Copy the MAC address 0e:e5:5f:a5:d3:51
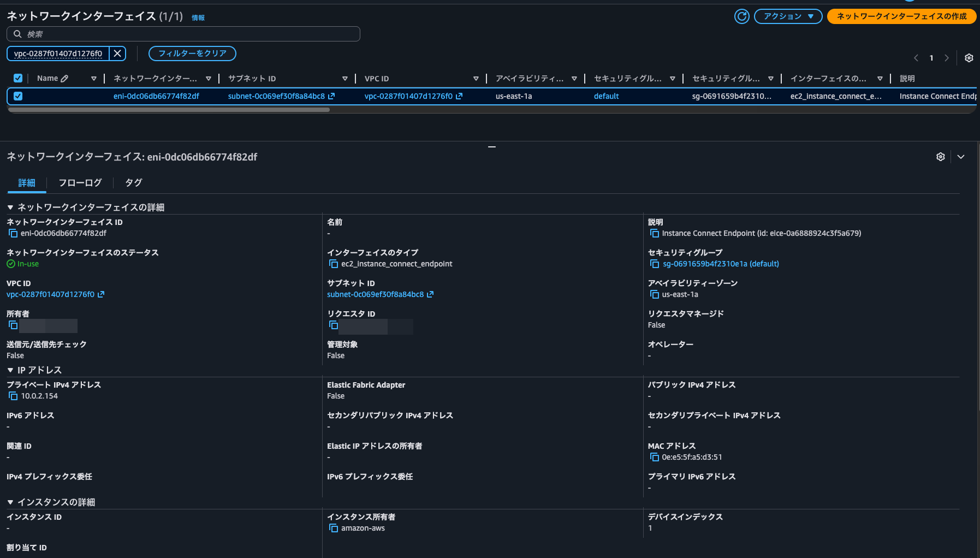 click(654, 457)
